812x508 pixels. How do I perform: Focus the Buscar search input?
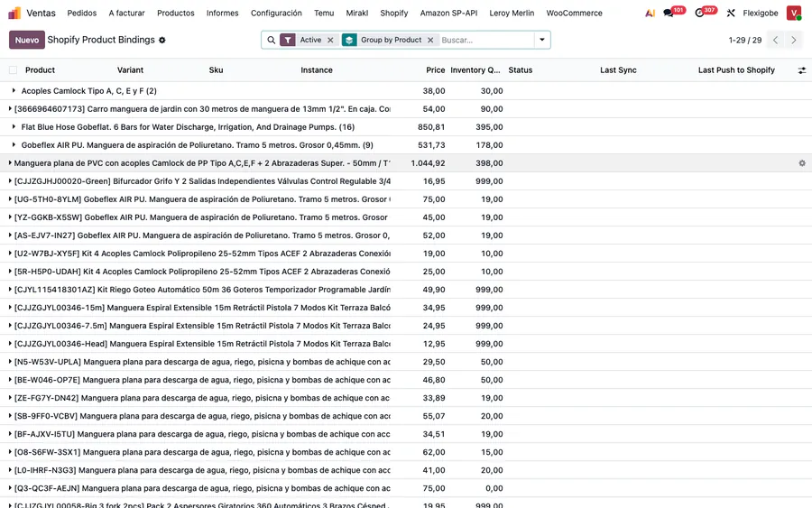pos(485,40)
